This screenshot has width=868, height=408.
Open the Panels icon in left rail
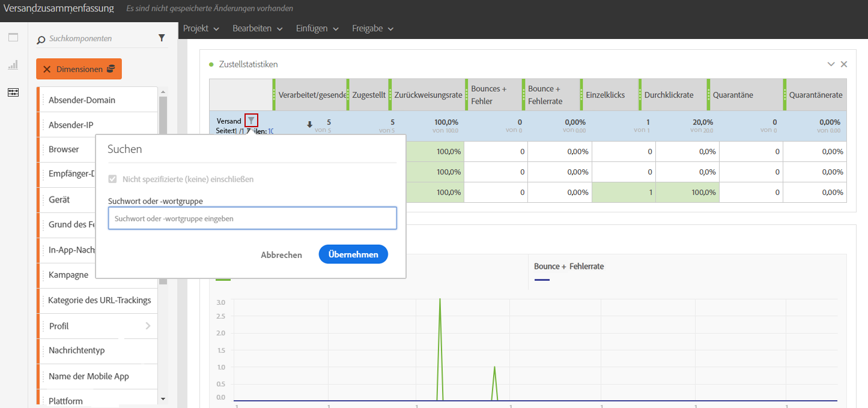coord(13,38)
